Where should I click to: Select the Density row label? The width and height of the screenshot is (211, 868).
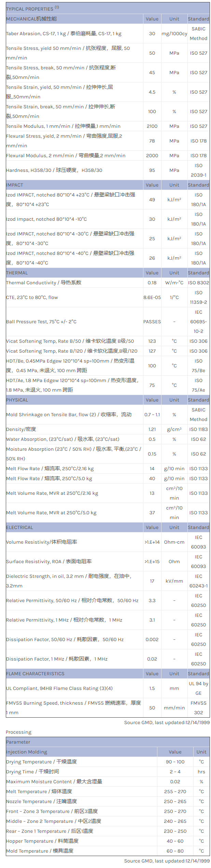pos(21,429)
